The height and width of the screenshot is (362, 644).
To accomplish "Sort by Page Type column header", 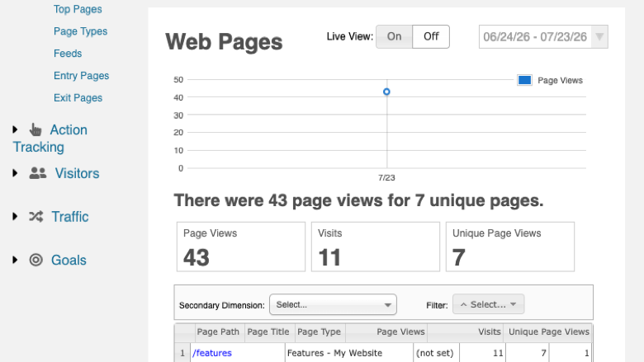I will [x=320, y=331].
